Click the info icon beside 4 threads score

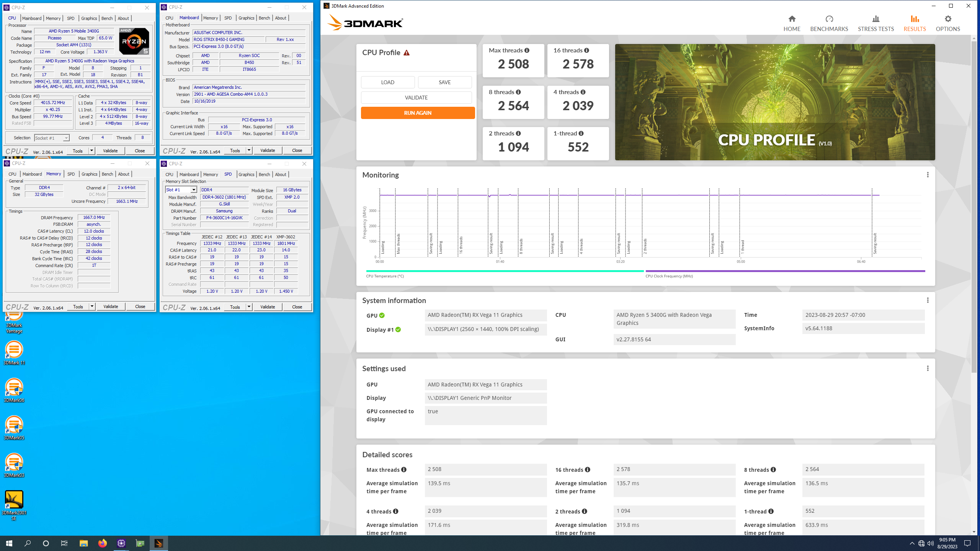click(583, 92)
